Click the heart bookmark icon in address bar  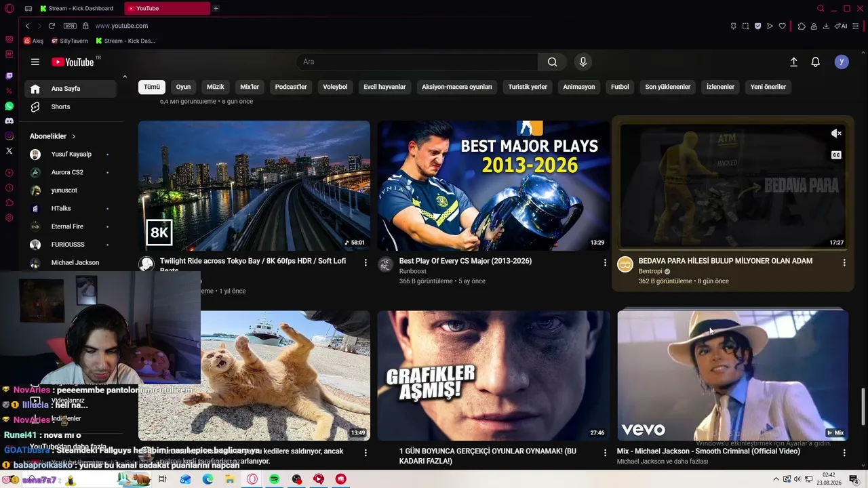click(782, 26)
